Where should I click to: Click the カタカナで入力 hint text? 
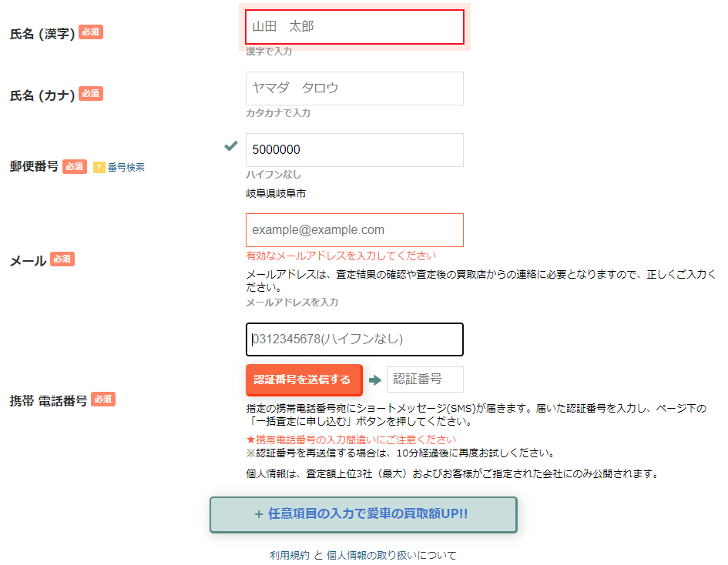pos(278,112)
